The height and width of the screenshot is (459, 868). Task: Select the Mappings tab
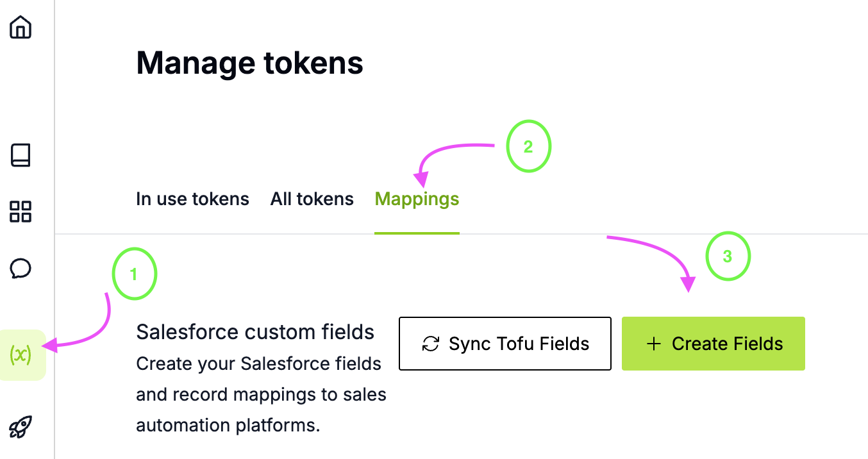click(x=416, y=199)
